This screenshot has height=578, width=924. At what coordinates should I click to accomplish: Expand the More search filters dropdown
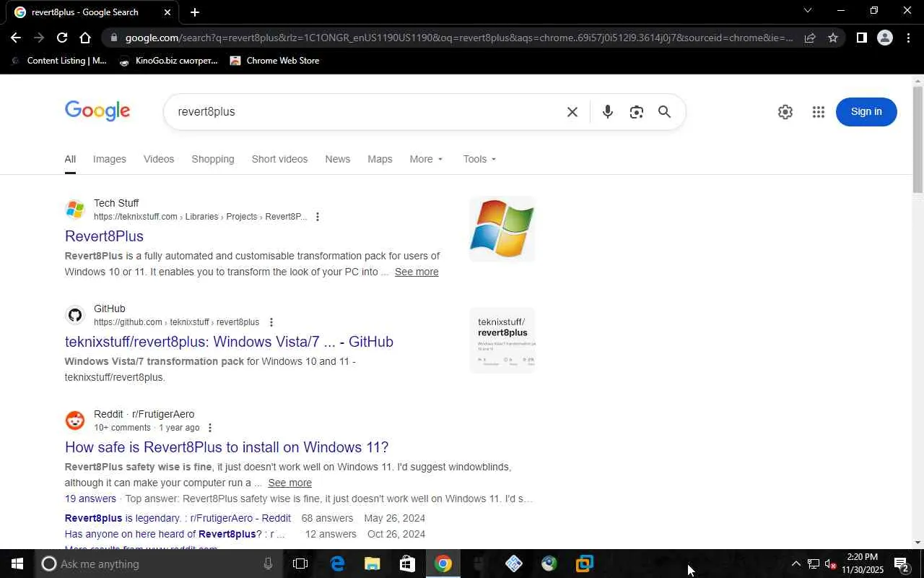pyautogui.click(x=427, y=159)
